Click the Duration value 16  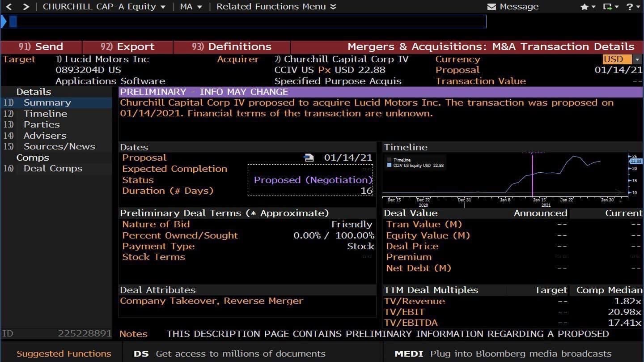(367, 191)
